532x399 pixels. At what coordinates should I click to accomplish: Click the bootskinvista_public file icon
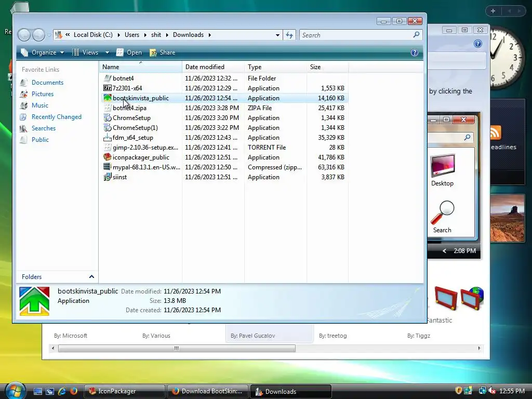[108, 98]
